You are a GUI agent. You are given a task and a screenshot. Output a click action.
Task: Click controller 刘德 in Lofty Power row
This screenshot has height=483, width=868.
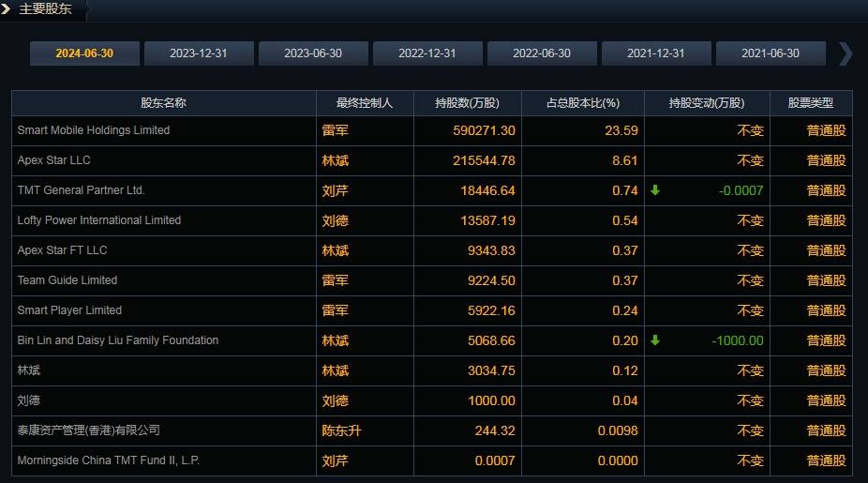(x=336, y=220)
